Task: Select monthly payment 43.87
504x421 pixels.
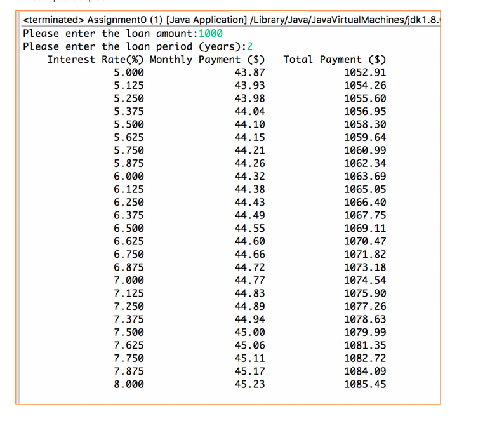Action: (249, 72)
